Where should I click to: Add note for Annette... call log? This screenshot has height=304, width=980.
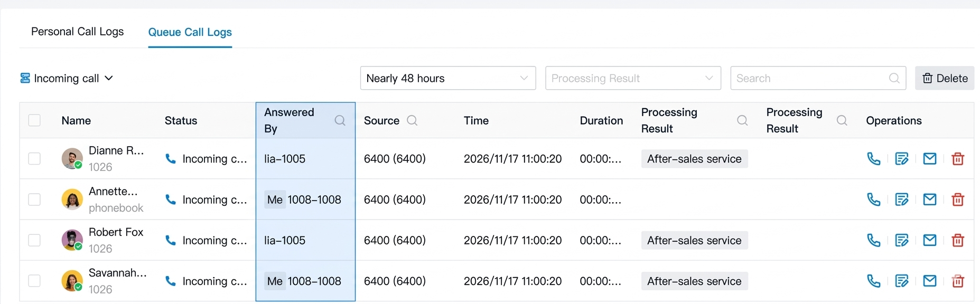tap(902, 199)
